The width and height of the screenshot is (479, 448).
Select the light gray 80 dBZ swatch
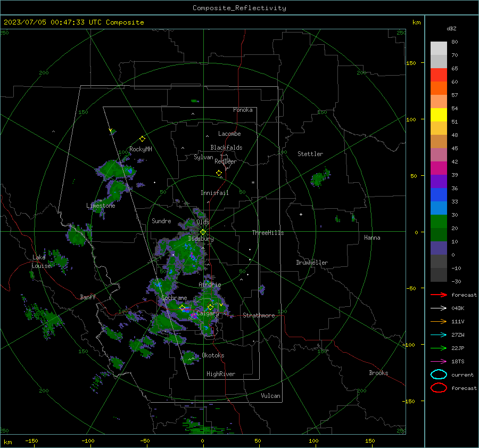tap(439, 48)
